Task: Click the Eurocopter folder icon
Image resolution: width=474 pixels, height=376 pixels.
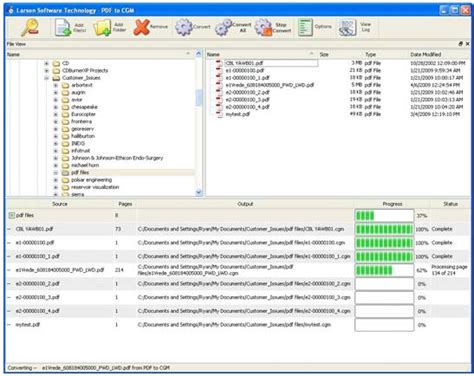Action: tap(66, 114)
